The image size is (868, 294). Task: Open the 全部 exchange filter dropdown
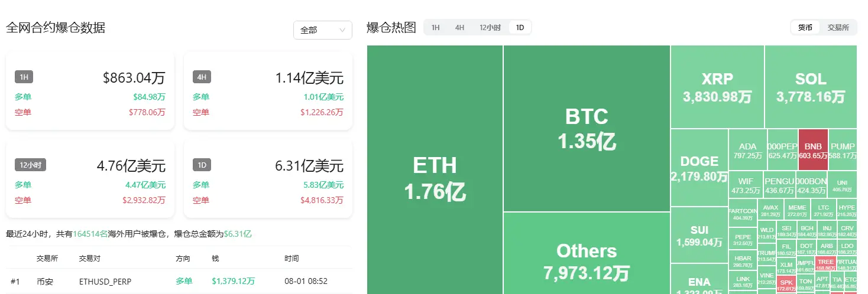322,30
